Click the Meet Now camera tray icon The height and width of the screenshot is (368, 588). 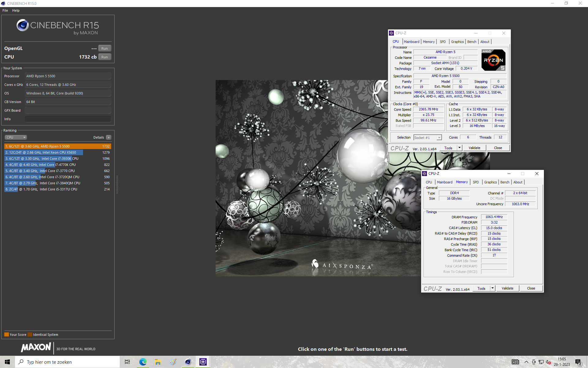click(534, 362)
